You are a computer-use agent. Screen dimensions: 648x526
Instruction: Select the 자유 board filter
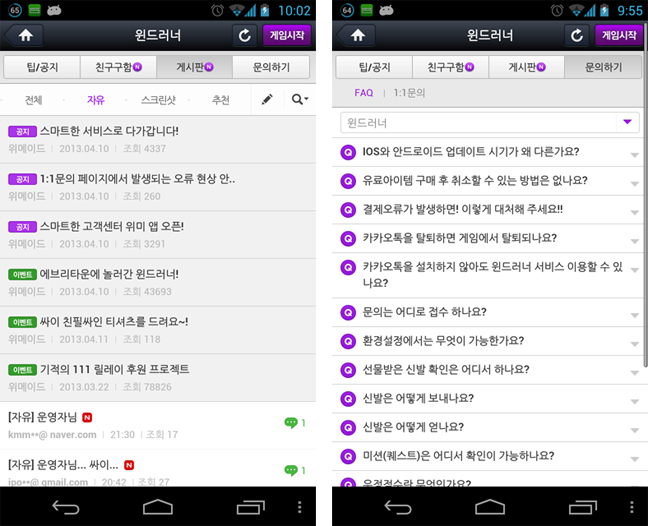click(x=95, y=100)
